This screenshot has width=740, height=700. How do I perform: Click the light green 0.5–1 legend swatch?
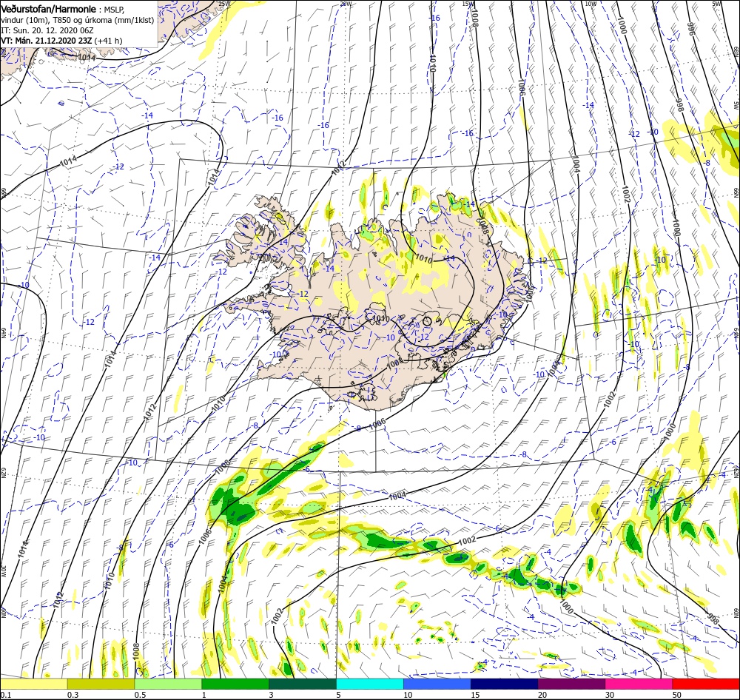[x=168, y=684]
